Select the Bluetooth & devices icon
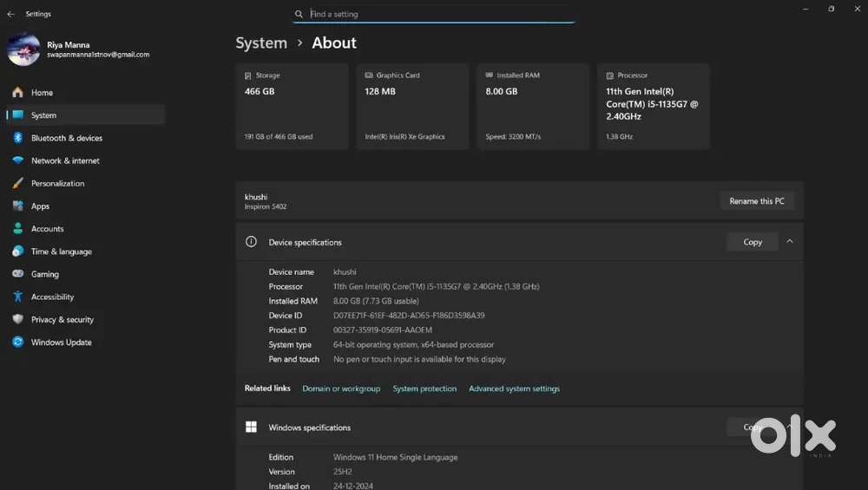 click(x=17, y=138)
